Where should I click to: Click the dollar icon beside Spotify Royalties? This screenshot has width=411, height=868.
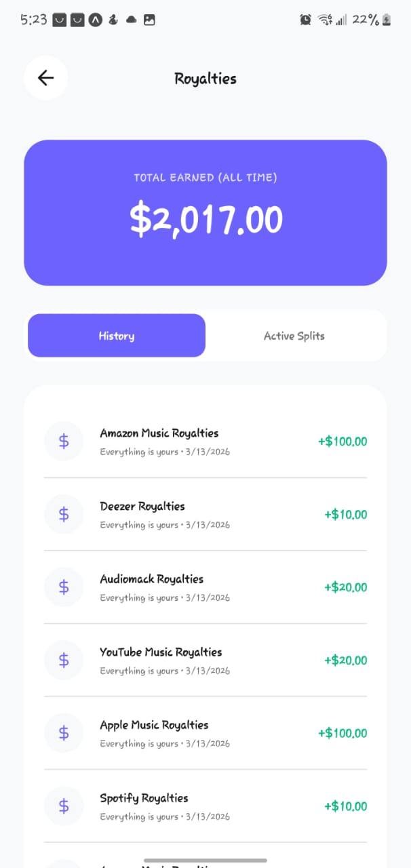click(x=64, y=806)
